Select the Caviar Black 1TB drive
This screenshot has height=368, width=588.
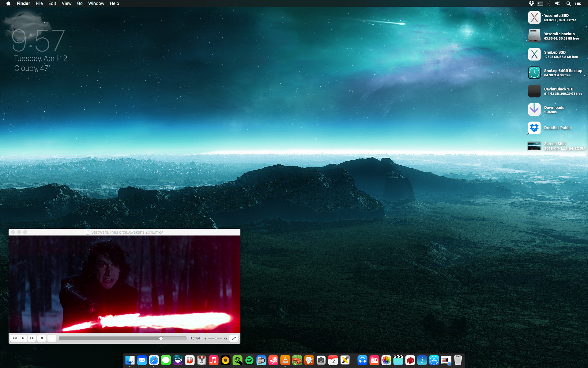tap(534, 91)
